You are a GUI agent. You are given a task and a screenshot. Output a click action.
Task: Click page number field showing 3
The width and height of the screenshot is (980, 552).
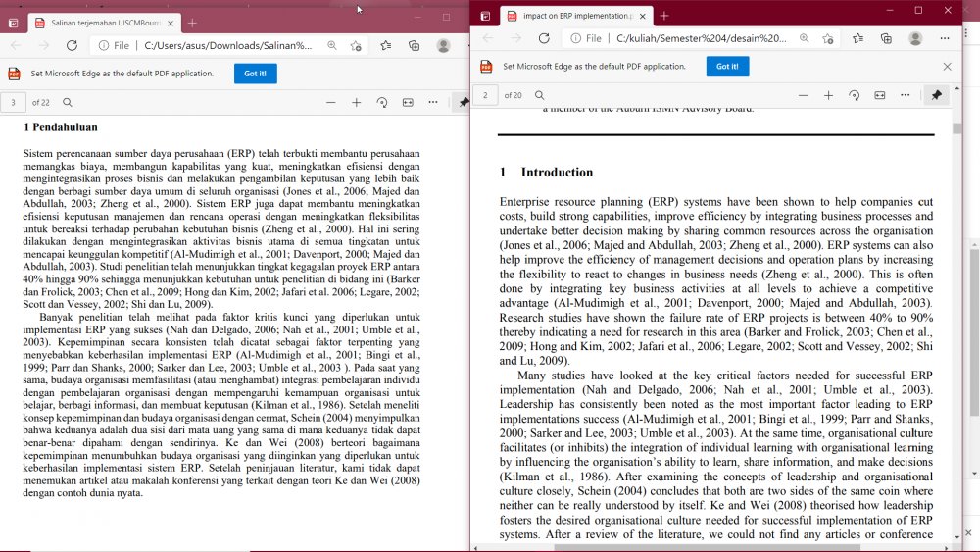[x=13, y=103]
